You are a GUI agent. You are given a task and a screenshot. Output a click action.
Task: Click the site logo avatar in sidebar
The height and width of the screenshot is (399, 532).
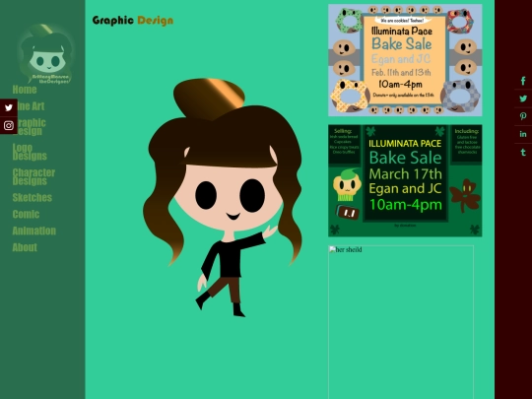[x=45, y=54]
